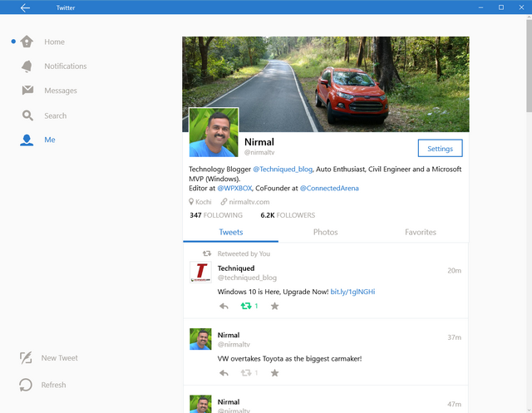Image resolution: width=532 pixels, height=413 pixels.
Task: Click the VW overtakes Toyota tweet text
Action: click(289, 358)
